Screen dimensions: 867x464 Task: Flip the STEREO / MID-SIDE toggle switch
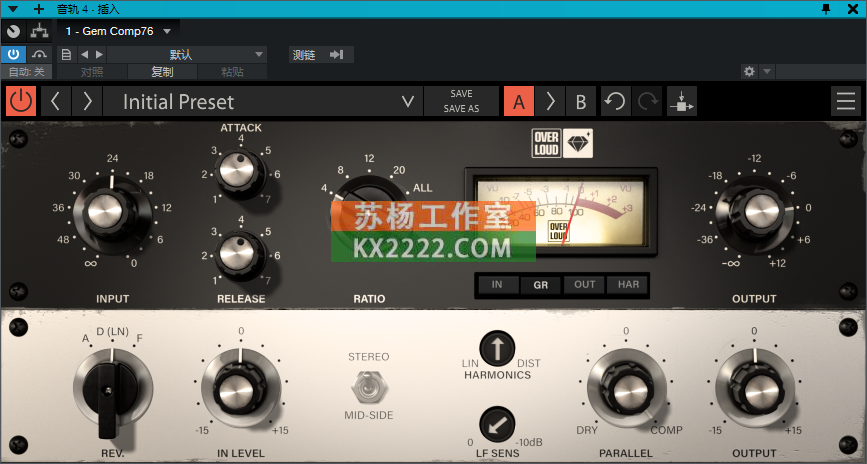[369, 386]
